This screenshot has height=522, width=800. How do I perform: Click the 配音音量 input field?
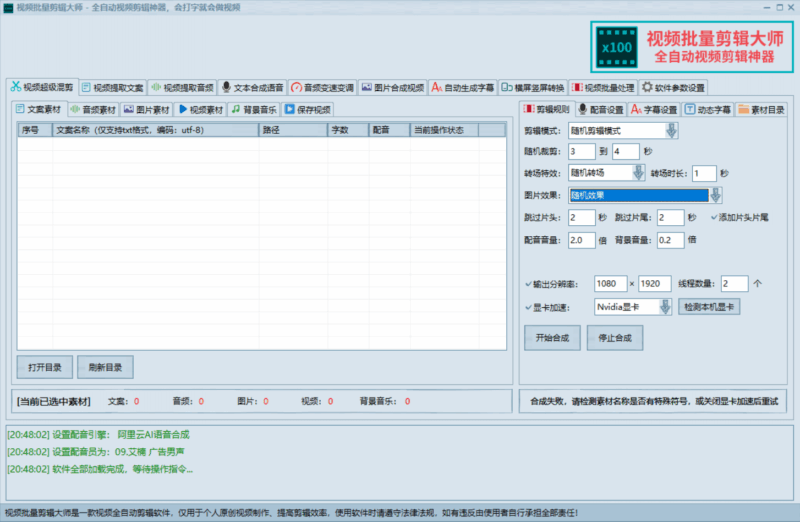click(x=582, y=240)
